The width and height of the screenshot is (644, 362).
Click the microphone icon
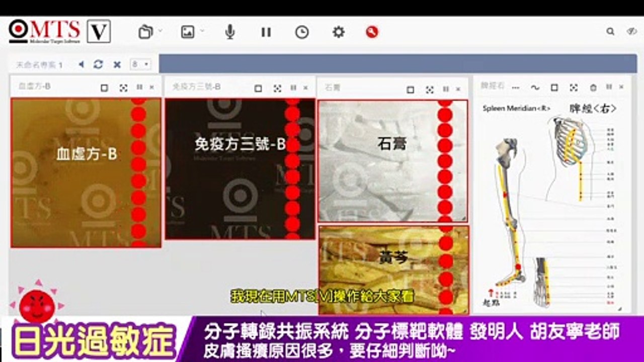pyautogui.click(x=230, y=32)
